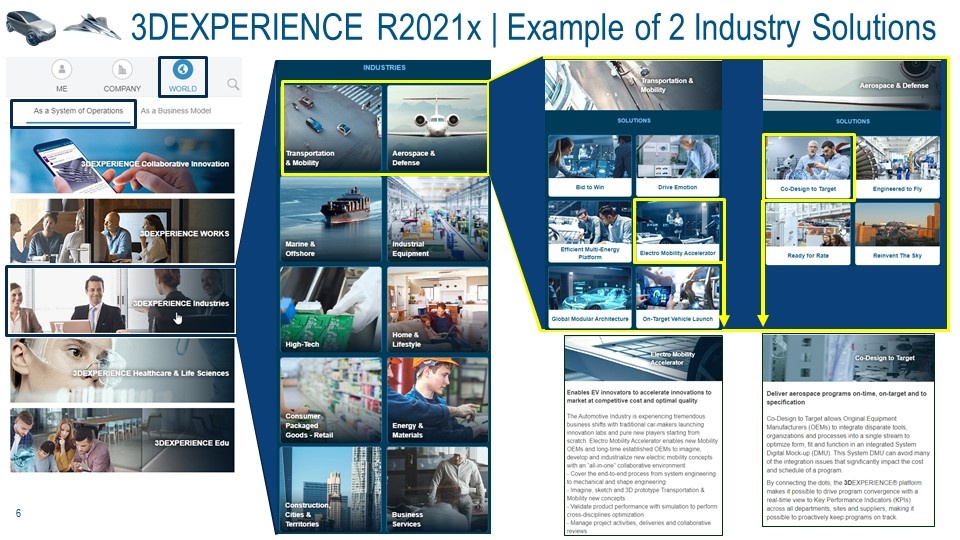Click the Co-Design to Target solution

[x=808, y=167]
